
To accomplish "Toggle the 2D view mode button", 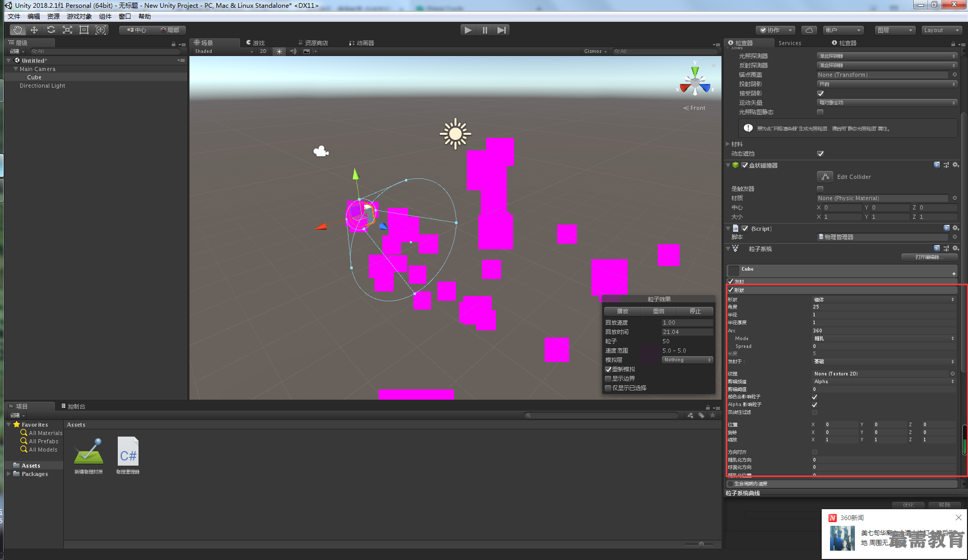I will tap(263, 51).
